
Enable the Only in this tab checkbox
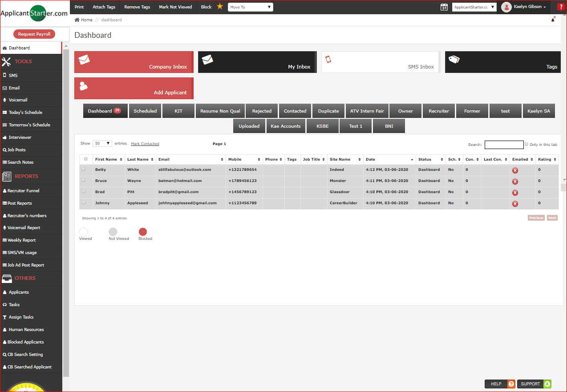point(526,144)
